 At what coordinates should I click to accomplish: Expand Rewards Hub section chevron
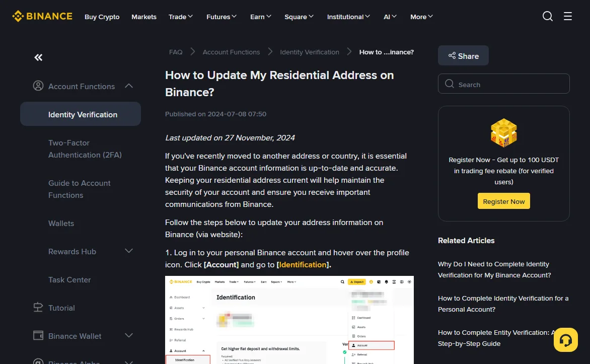(x=129, y=251)
